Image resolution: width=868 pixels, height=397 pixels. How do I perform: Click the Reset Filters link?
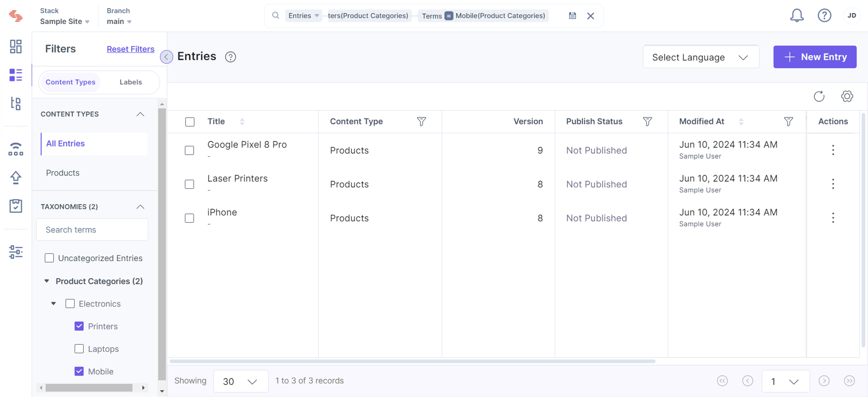tap(130, 49)
